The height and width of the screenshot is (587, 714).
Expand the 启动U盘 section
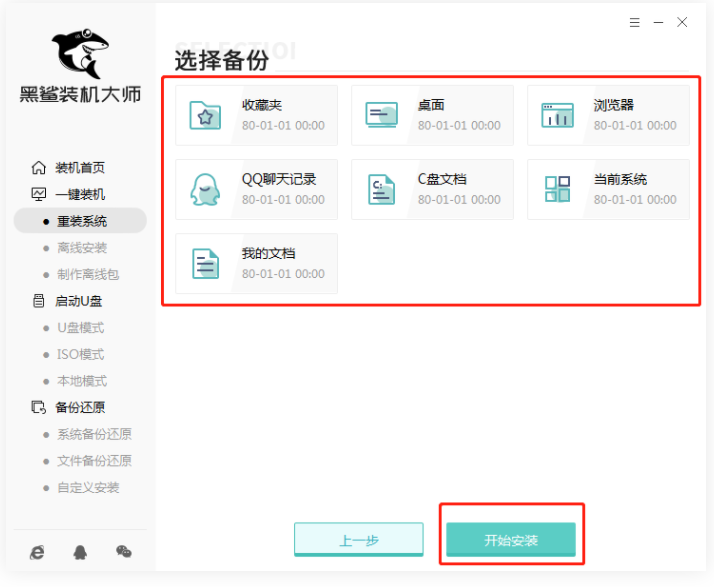click(x=79, y=301)
